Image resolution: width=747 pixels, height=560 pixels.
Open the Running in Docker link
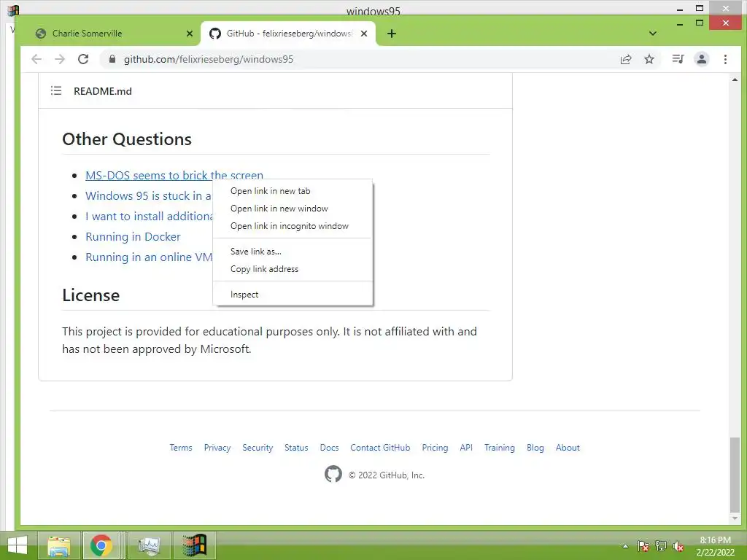[133, 237]
